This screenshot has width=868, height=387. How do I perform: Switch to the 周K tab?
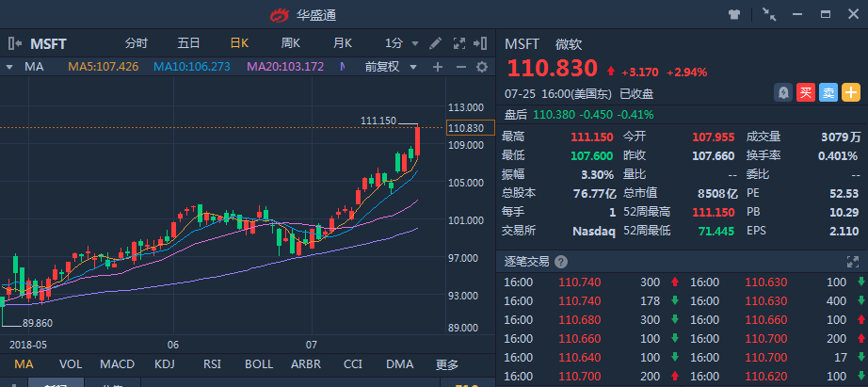(x=290, y=43)
